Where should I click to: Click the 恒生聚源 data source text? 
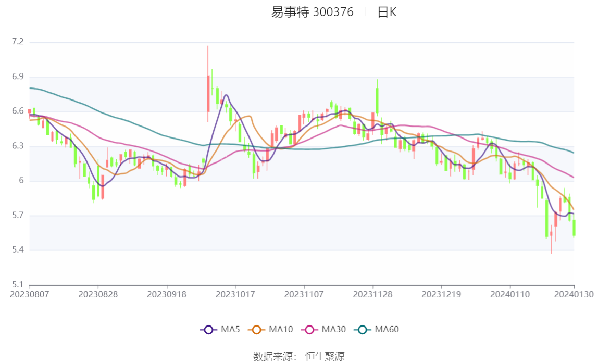coord(325,356)
